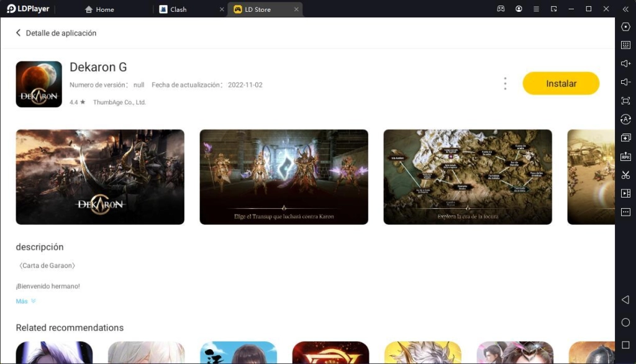Open the sidebar more-tools ellipsis menu
The height and width of the screenshot is (364, 636).
[x=625, y=212]
